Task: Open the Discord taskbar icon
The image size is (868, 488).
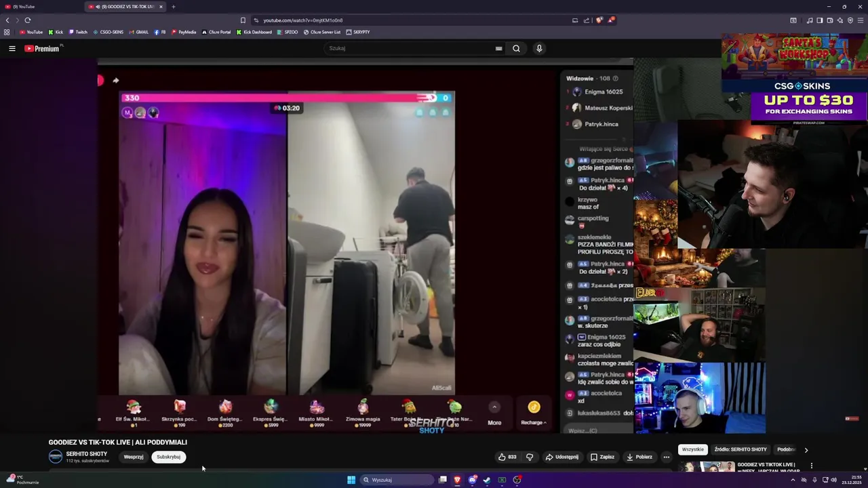Action: [472, 480]
